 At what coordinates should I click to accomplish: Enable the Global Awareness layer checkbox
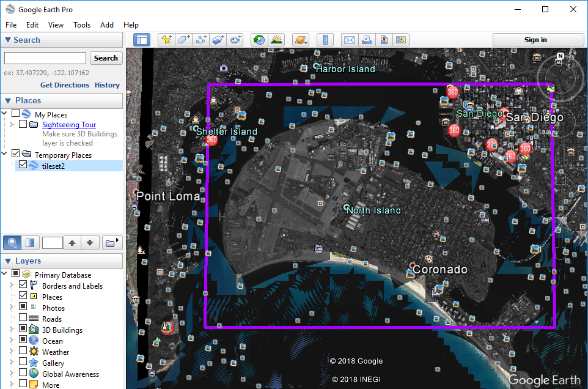(x=23, y=372)
